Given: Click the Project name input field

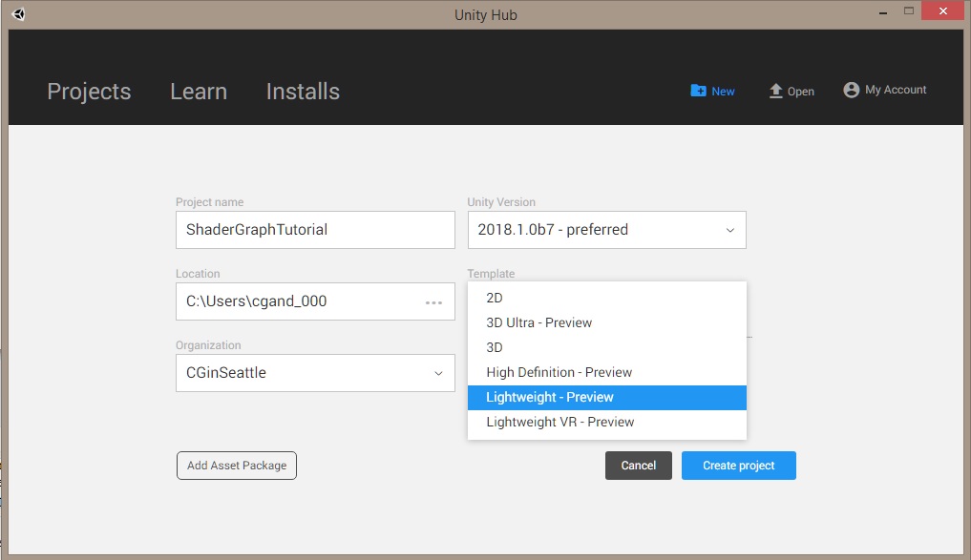Looking at the screenshot, I should [x=315, y=230].
